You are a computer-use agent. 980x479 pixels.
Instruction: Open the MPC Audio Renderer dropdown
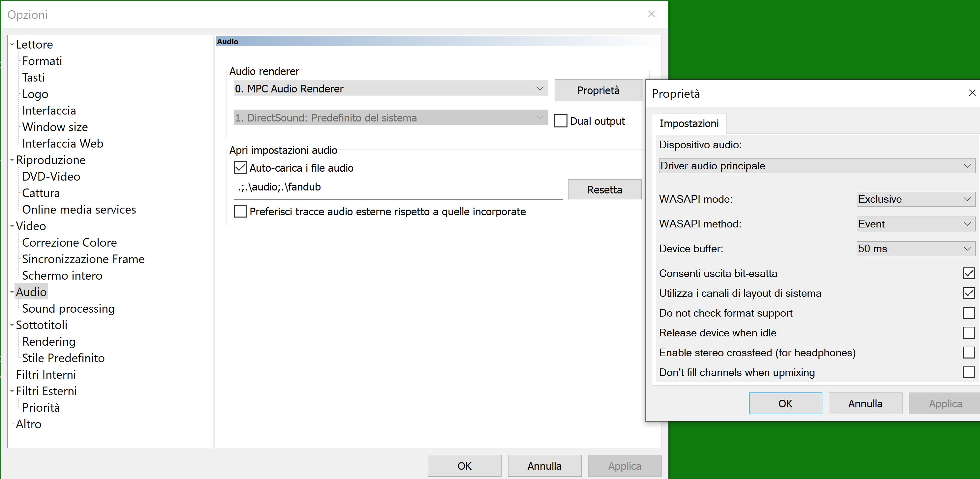coord(391,88)
